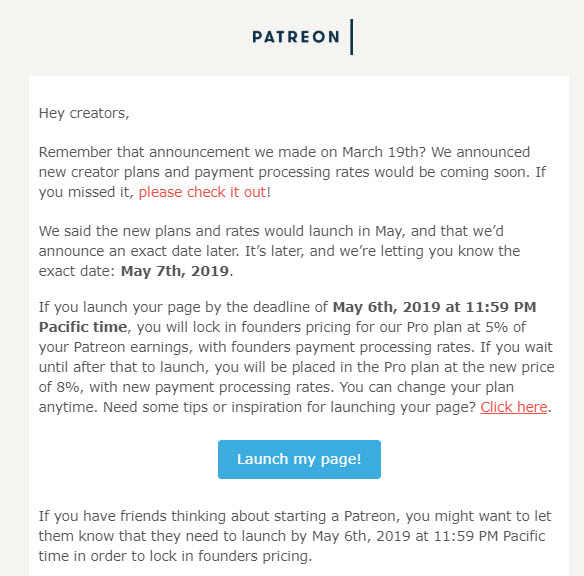Screen dimensions: 584x576
Task: Click the vertical bar beside the Patreon logo
Action: pos(352,37)
